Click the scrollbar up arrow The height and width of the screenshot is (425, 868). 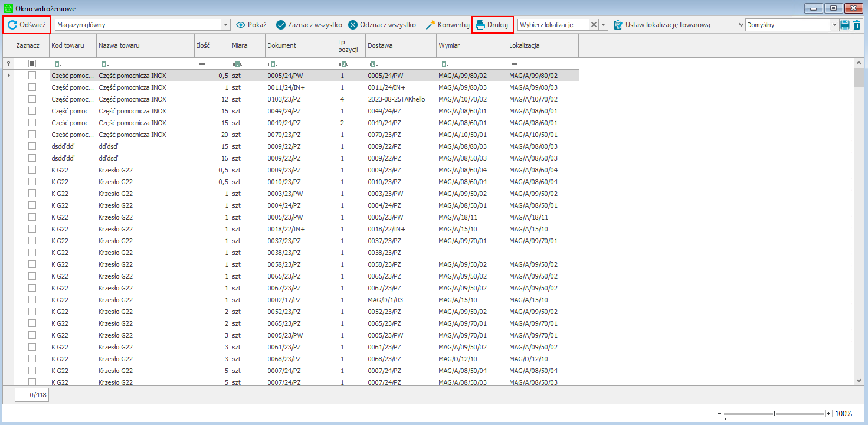pyautogui.click(x=859, y=62)
